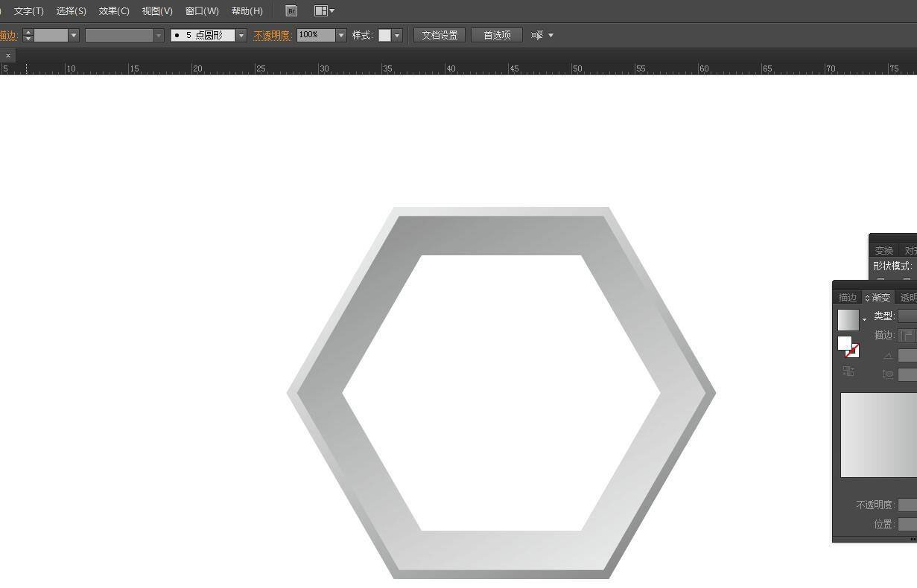Expand the arrow next to arrange documents icon

331,11
